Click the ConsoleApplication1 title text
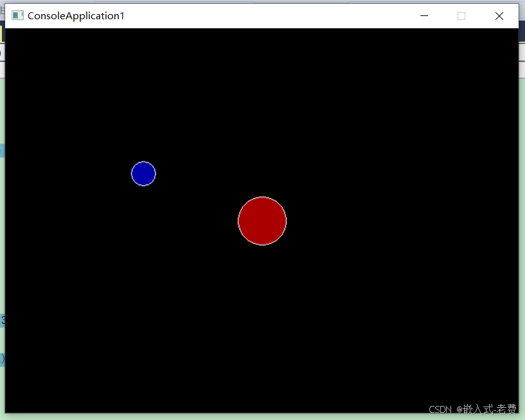The image size is (525, 420). [x=76, y=16]
